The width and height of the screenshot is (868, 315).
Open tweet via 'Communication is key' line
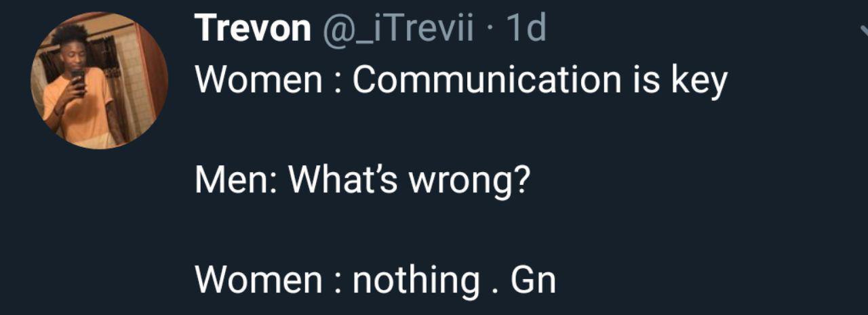[461, 81]
